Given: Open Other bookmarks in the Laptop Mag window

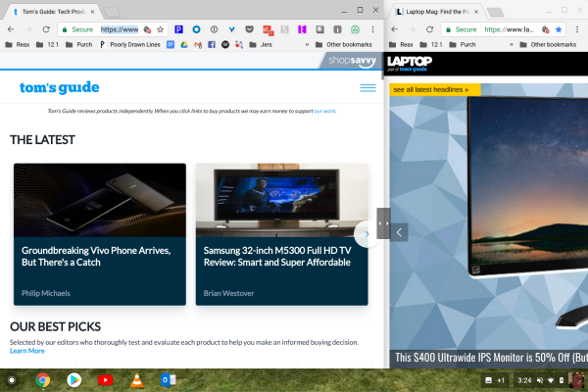Looking at the screenshot, I should coord(548,45).
